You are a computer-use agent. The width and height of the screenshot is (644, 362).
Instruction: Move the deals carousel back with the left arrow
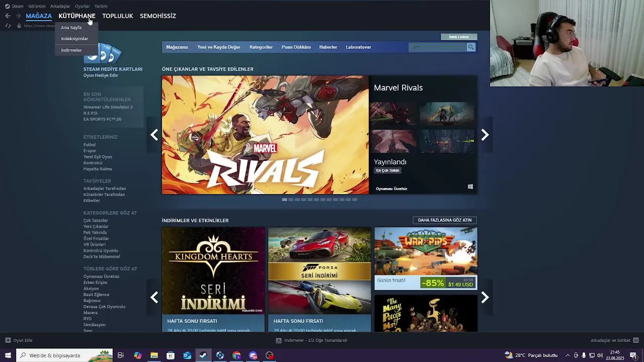tap(154, 298)
